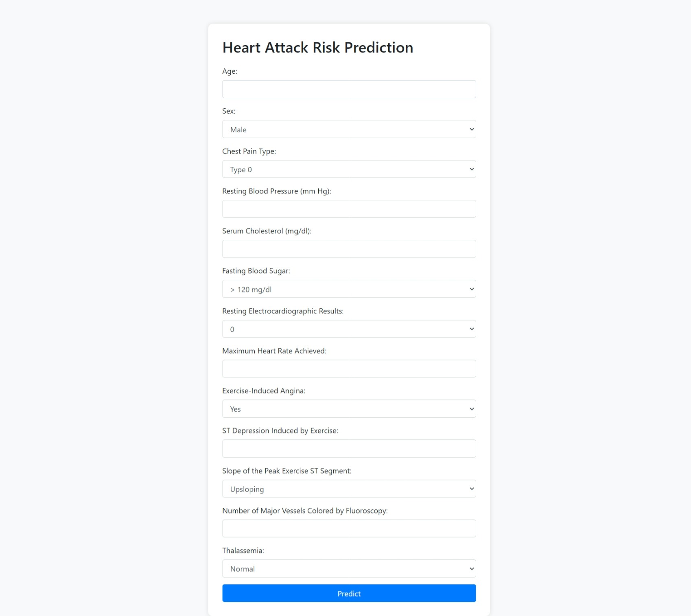The image size is (691, 616).
Task: Click the "Exercise-Induced Angina:" label text
Action: click(x=264, y=391)
